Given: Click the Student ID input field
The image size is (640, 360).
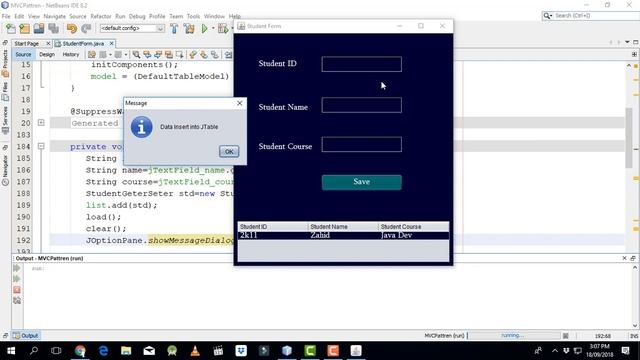Looking at the screenshot, I should click(x=362, y=64).
